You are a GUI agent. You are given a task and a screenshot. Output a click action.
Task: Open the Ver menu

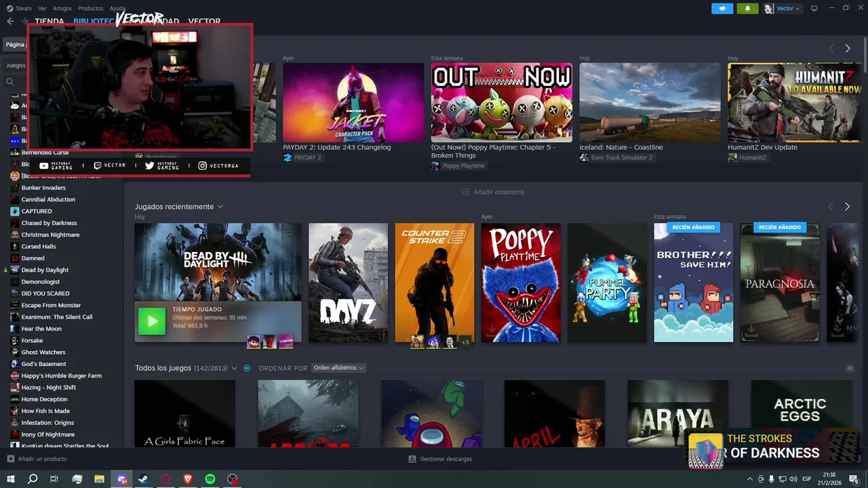tap(42, 8)
